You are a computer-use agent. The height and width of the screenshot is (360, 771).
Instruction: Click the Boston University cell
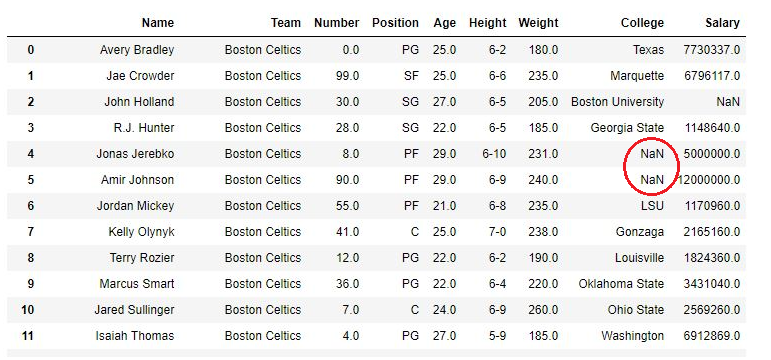tap(618, 102)
